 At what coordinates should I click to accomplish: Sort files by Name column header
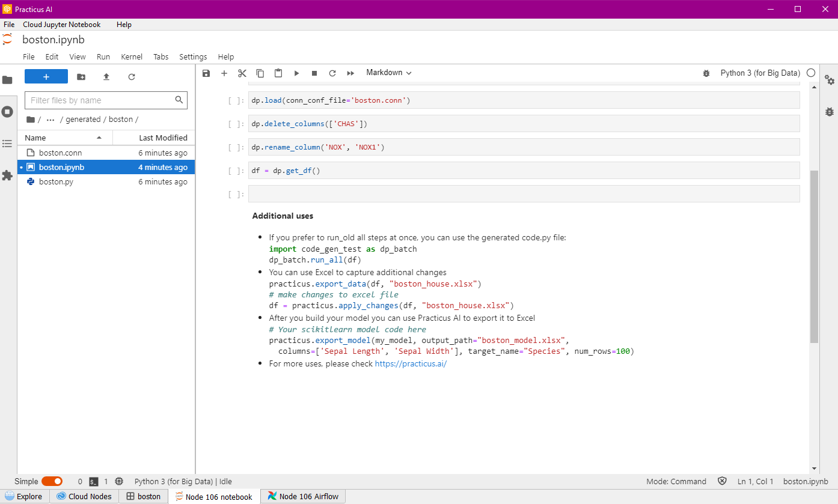[35, 138]
